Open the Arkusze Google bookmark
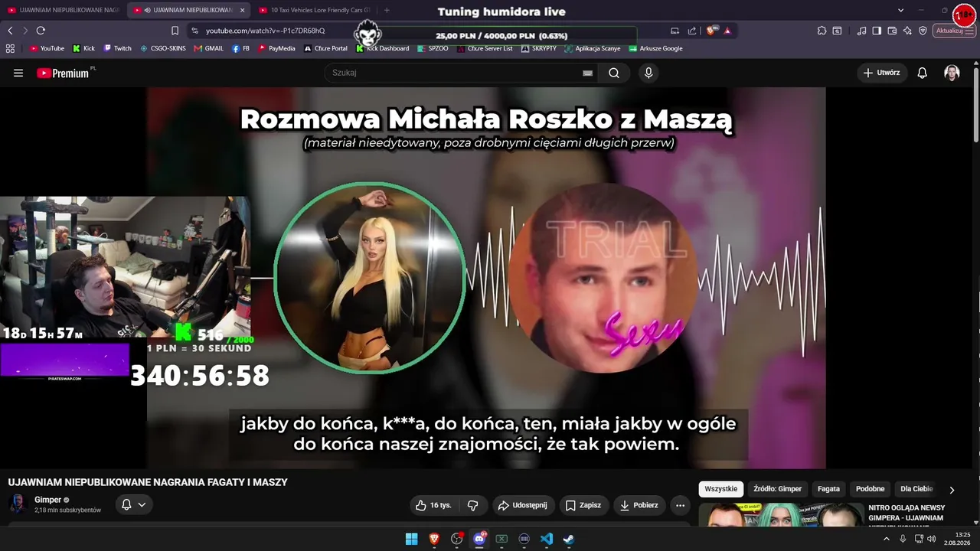The width and height of the screenshot is (980, 551). coord(655,48)
